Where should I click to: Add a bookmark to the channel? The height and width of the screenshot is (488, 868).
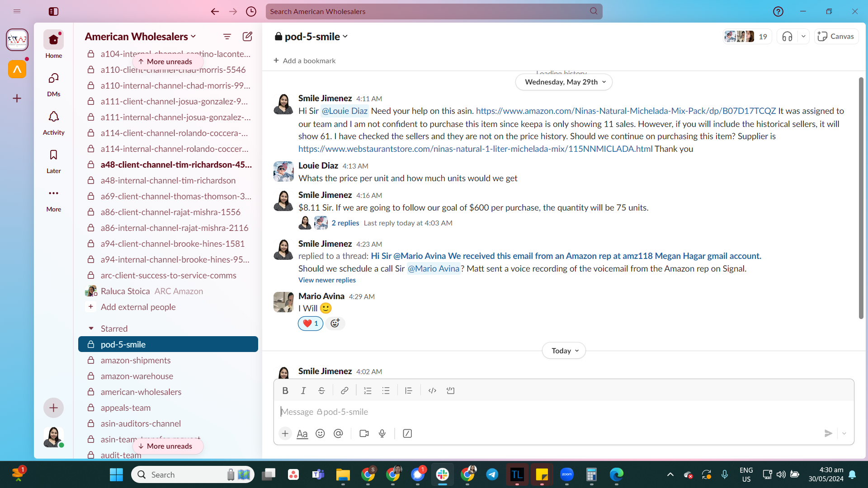coord(305,61)
